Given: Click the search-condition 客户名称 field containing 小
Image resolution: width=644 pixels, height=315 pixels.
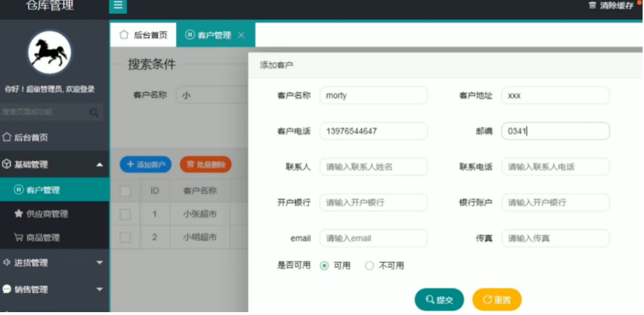Looking at the screenshot, I should [x=212, y=95].
